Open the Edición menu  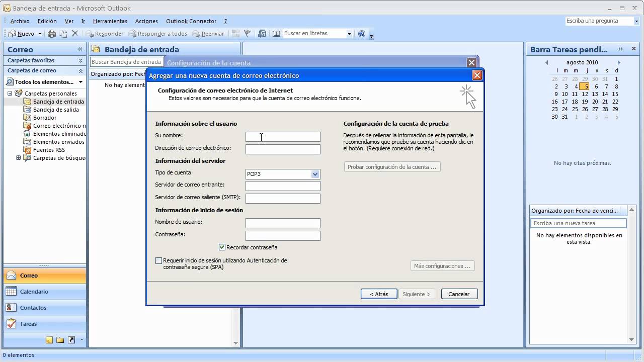pyautogui.click(x=47, y=21)
